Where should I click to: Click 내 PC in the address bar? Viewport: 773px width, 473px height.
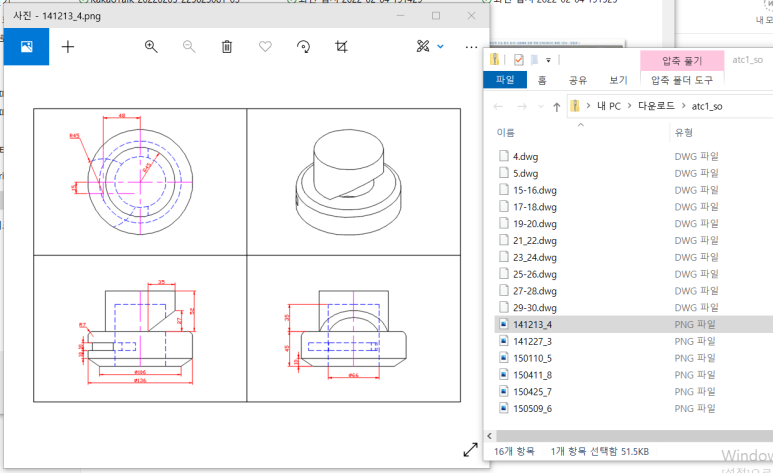click(x=609, y=106)
